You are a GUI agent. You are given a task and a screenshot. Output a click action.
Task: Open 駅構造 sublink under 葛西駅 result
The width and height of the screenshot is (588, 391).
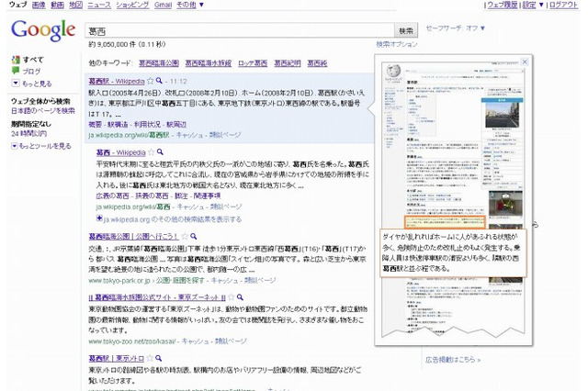(x=118, y=124)
